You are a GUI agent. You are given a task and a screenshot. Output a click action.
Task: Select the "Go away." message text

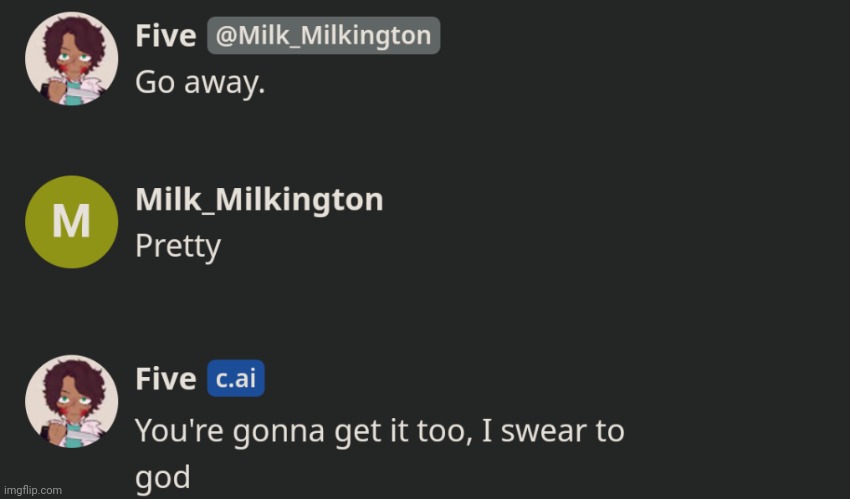click(200, 82)
